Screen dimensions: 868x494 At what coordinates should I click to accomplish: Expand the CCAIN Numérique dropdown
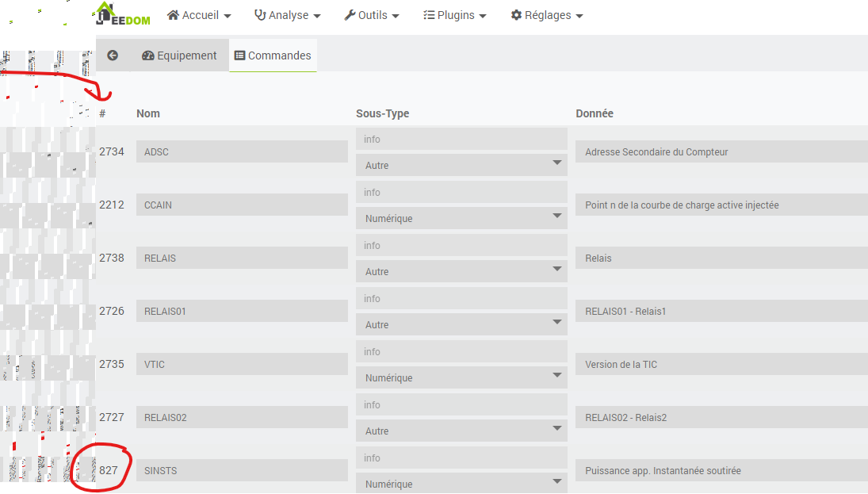pyautogui.click(x=461, y=218)
